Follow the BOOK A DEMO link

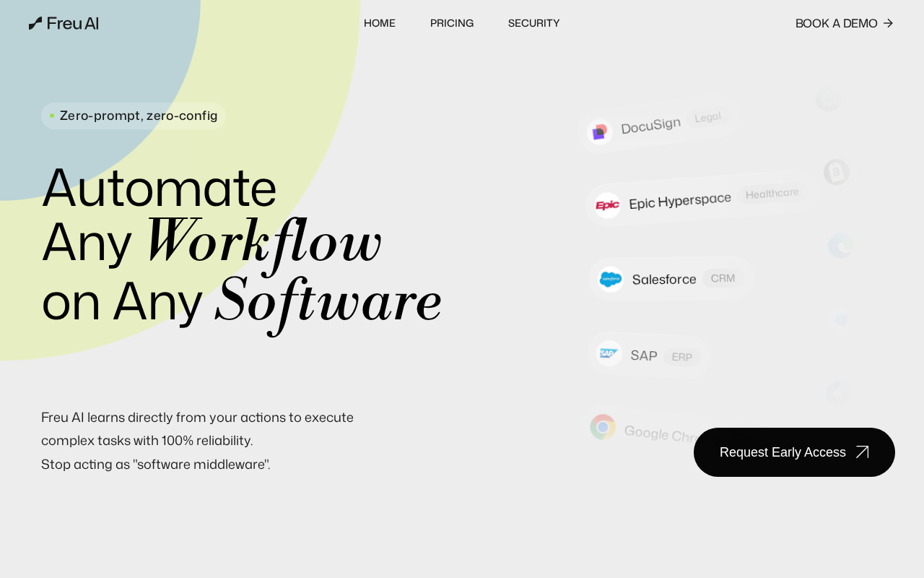click(845, 23)
